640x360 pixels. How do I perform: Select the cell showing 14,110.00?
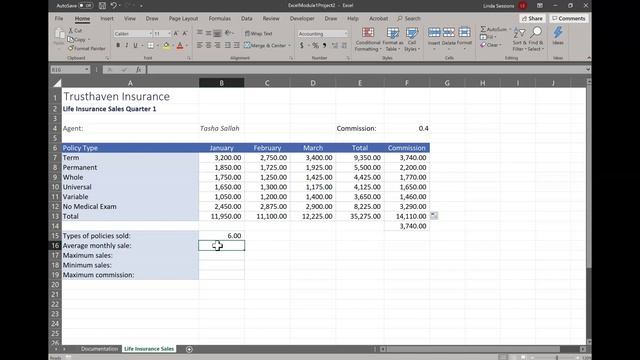click(407, 216)
